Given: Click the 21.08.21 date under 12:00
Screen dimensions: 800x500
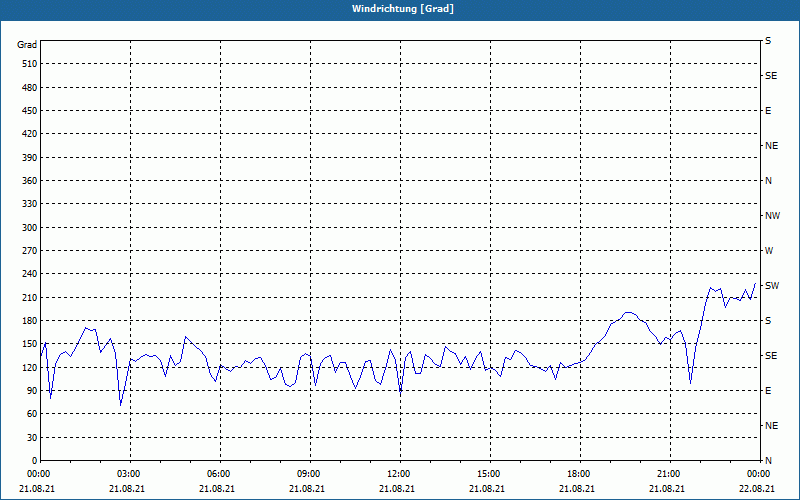Looking at the screenshot, I should [x=397, y=489].
